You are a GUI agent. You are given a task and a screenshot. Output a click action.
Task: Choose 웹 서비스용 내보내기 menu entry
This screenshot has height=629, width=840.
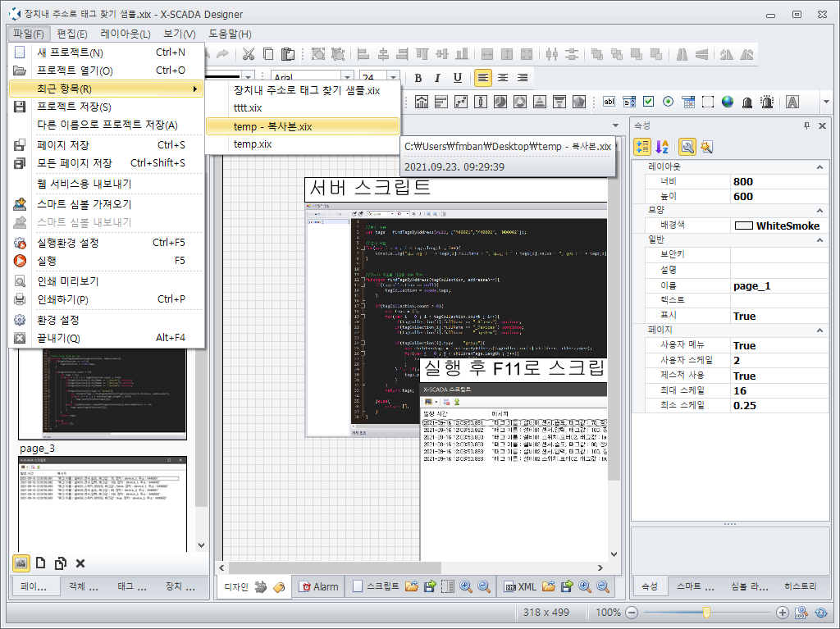point(106,184)
